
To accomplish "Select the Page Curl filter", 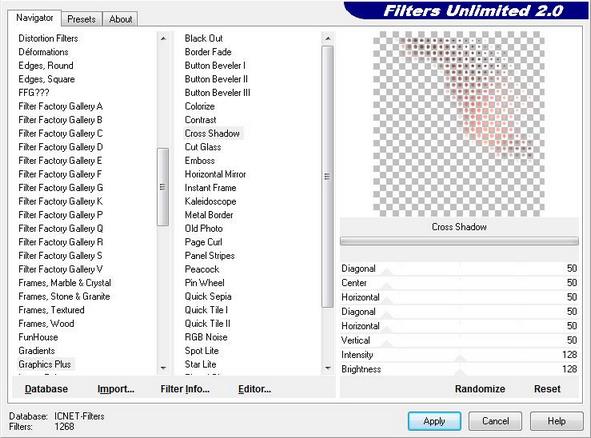I will tap(204, 242).
